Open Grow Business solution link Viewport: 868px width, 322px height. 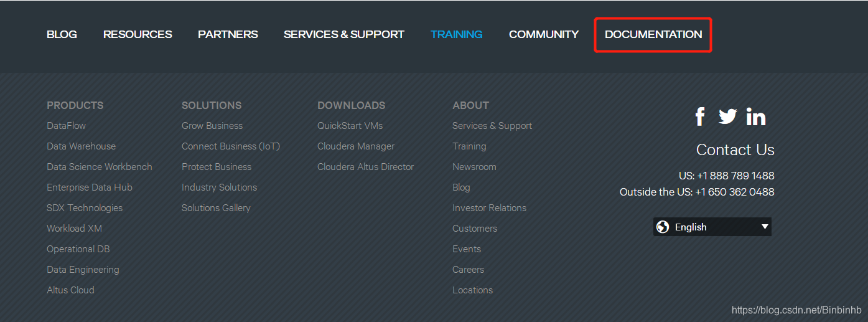click(x=212, y=125)
